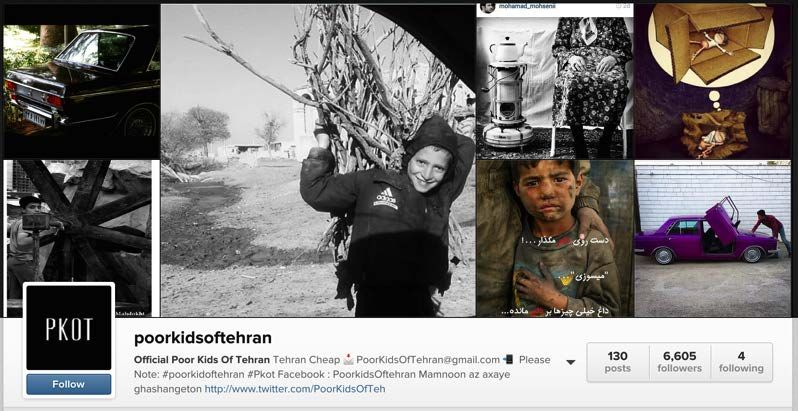
Task: Click the envelope icon before the Gmail address
Action: [x=348, y=360]
